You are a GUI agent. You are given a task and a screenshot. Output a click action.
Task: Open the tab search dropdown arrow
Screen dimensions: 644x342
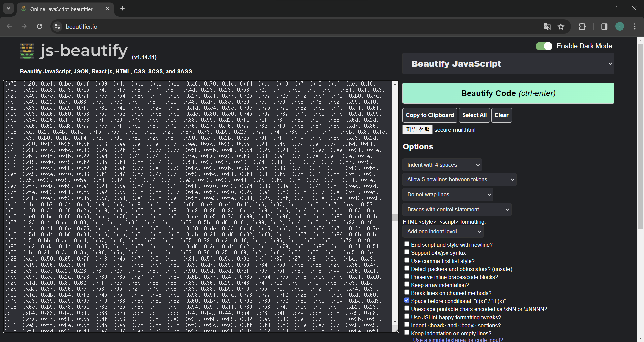click(9, 9)
